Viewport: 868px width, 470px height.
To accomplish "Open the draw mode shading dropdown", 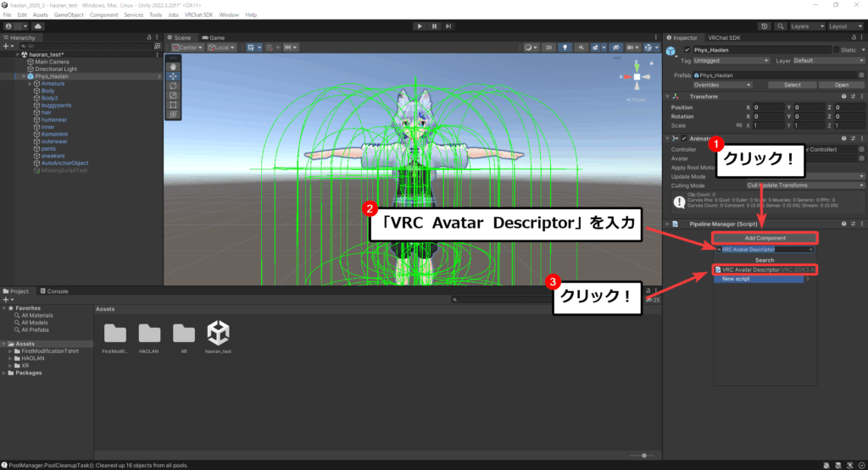I will coord(531,47).
